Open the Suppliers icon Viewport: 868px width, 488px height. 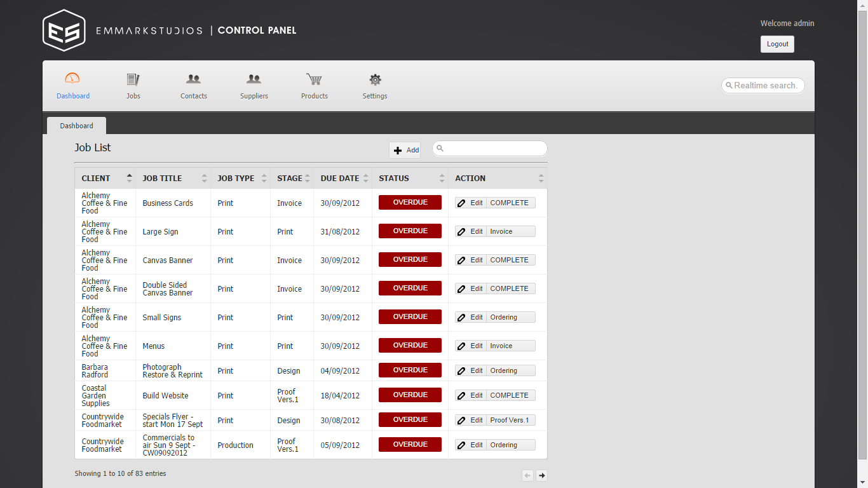click(254, 79)
